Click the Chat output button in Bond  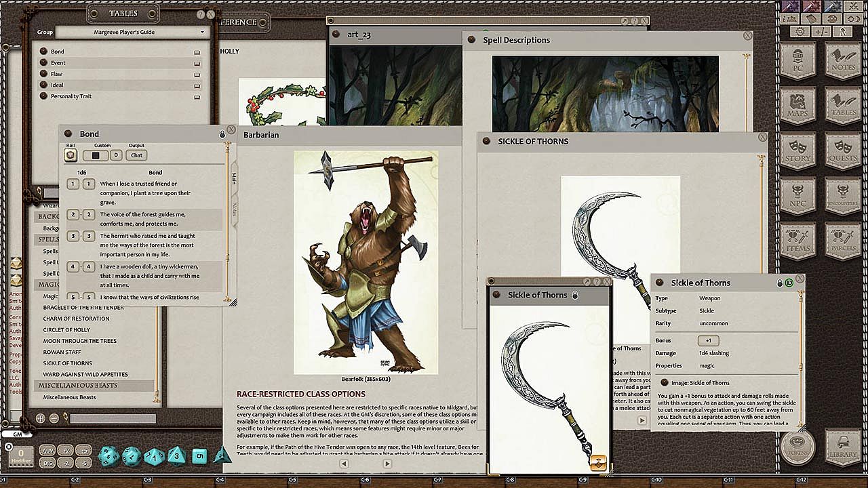[136, 155]
